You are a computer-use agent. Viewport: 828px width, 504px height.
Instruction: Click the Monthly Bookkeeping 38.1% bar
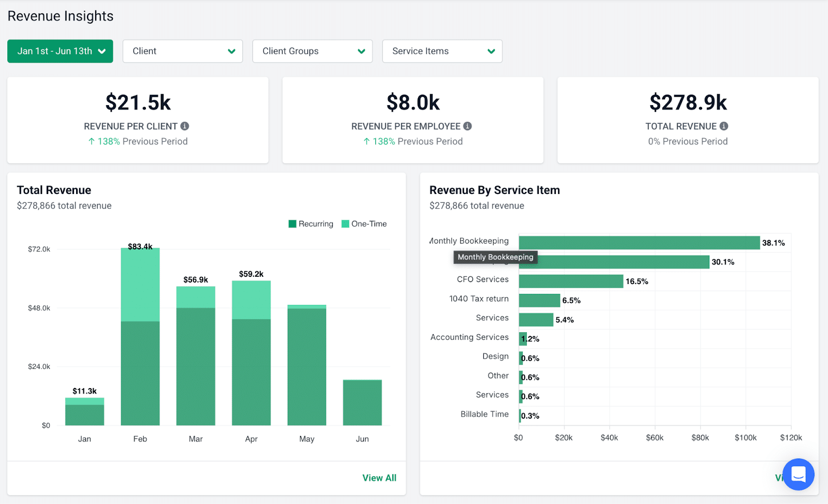[x=639, y=243]
